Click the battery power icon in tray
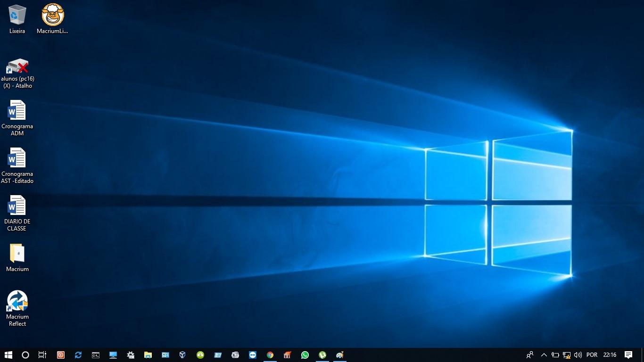Image resolution: width=644 pixels, height=362 pixels. click(x=555, y=355)
